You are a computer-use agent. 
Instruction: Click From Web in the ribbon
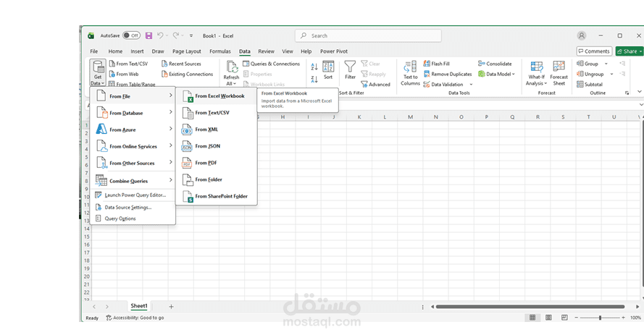tap(124, 75)
